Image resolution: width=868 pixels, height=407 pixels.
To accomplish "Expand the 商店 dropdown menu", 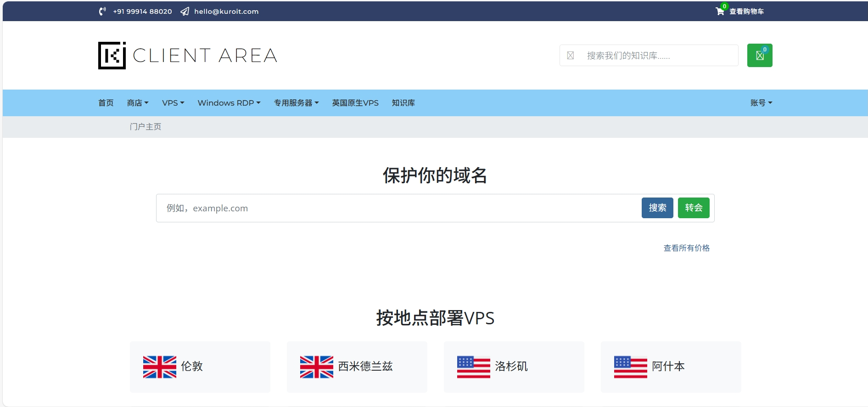I will (138, 103).
